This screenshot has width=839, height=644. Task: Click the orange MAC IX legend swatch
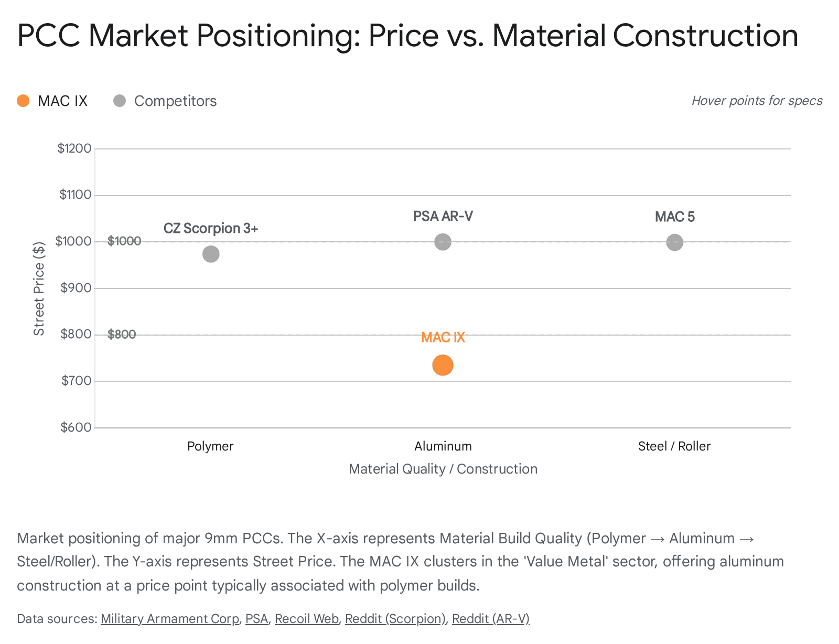(x=23, y=101)
